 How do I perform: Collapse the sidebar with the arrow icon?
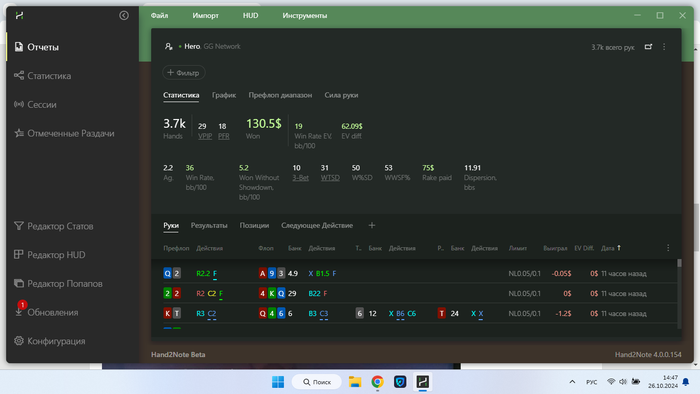tap(124, 16)
